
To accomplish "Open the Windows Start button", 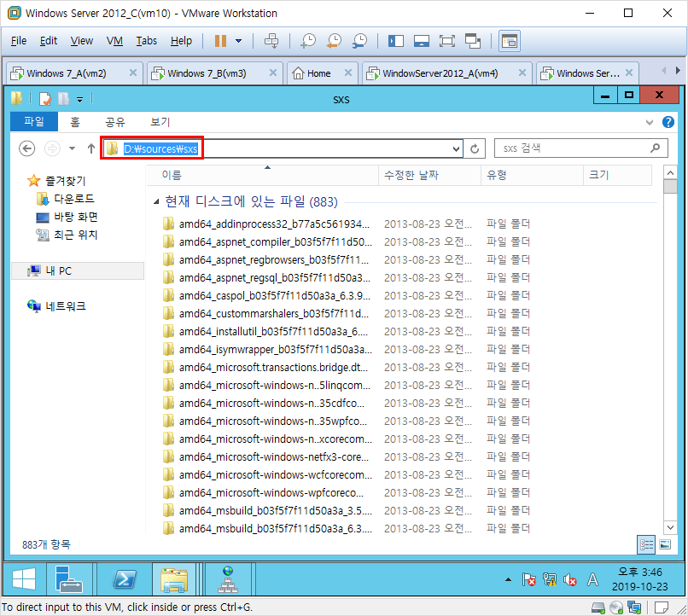I will pyautogui.click(x=24, y=579).
